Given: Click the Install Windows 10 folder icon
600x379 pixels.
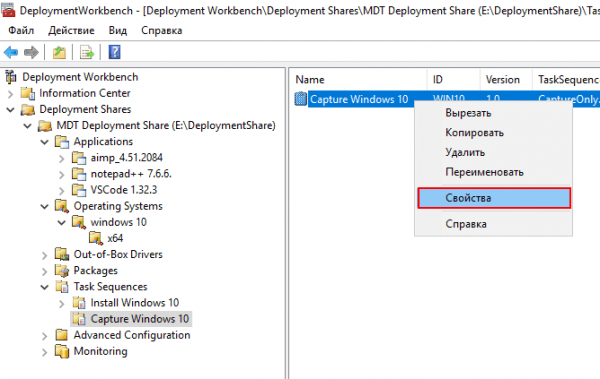Looking at the screenshot, I should pyautogui.click(x=79, y=303).
